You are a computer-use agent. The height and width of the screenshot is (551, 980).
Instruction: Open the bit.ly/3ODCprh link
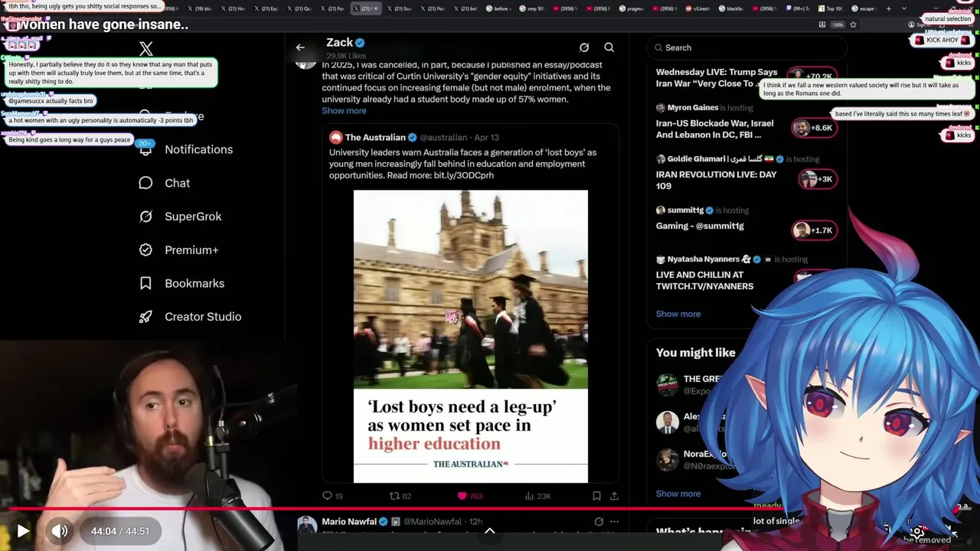(464, 175)
